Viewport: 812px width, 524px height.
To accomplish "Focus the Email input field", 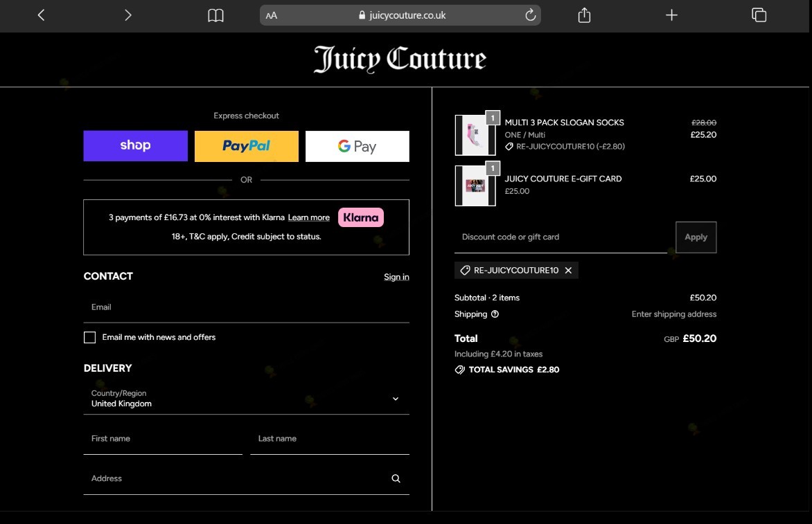I will [247, 307].
